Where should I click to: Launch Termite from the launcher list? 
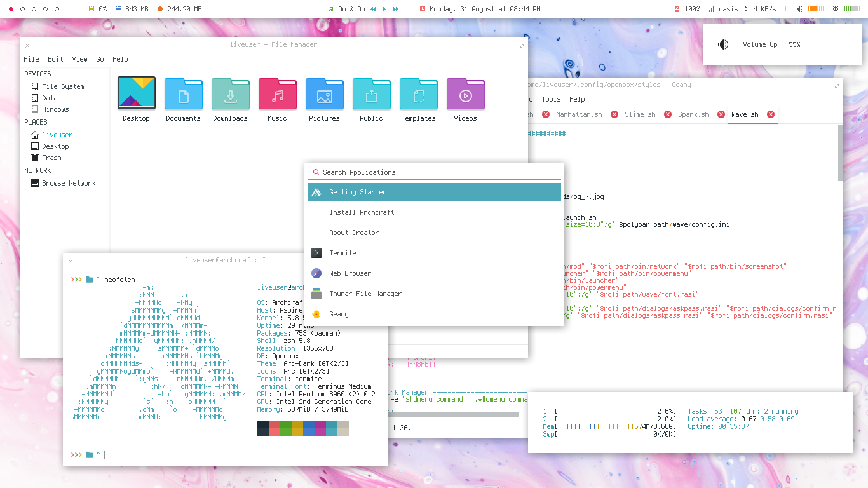434,253
